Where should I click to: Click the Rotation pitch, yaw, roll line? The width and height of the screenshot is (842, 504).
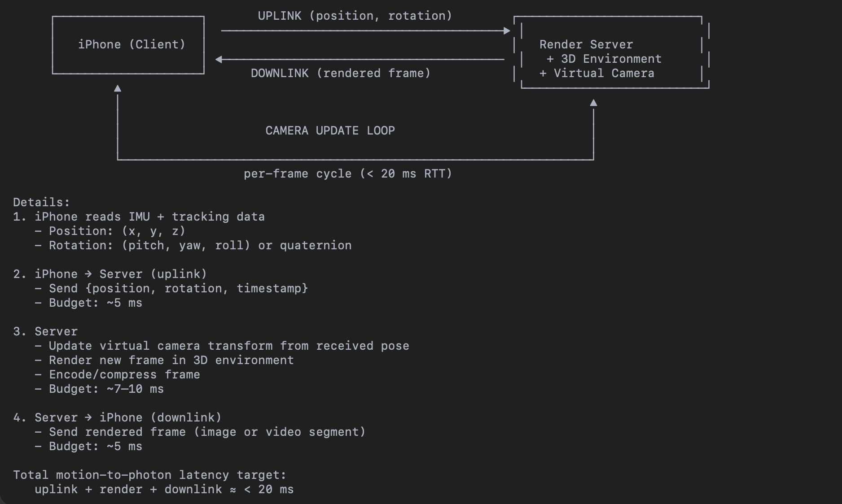[x=200, y=245]
